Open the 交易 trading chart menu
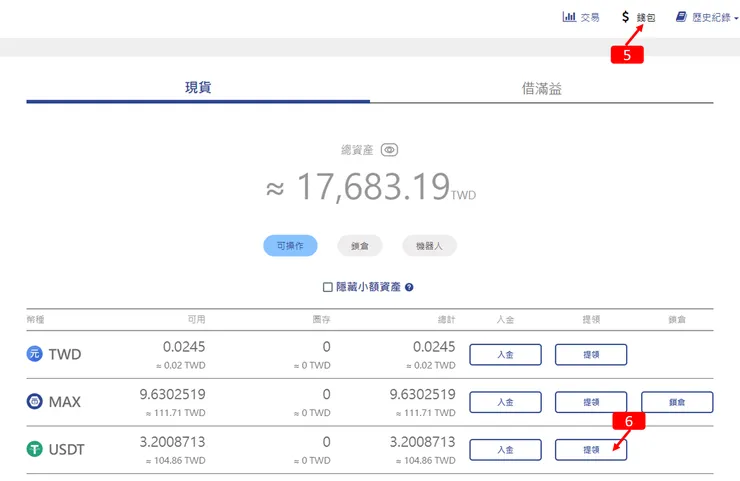 pos(581,17)
